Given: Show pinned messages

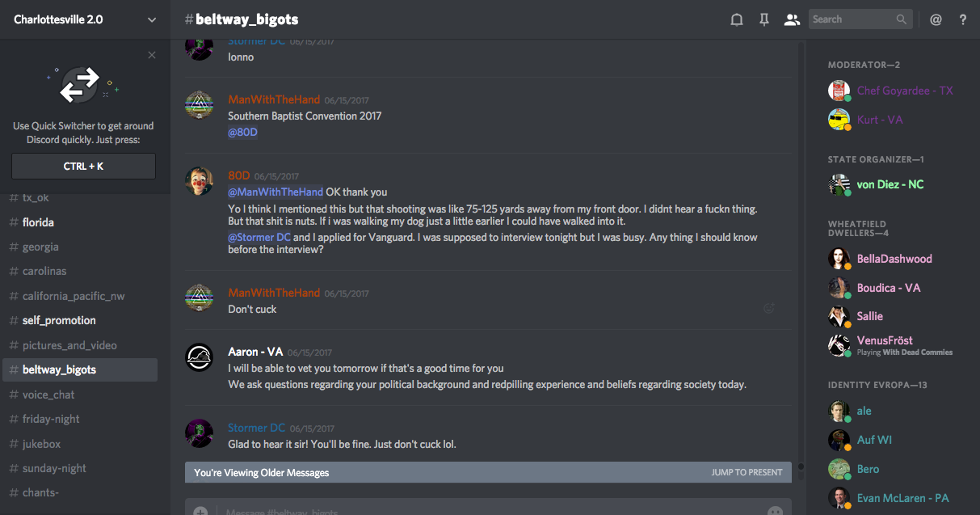Looking at the screenshot, I should 764,20.
